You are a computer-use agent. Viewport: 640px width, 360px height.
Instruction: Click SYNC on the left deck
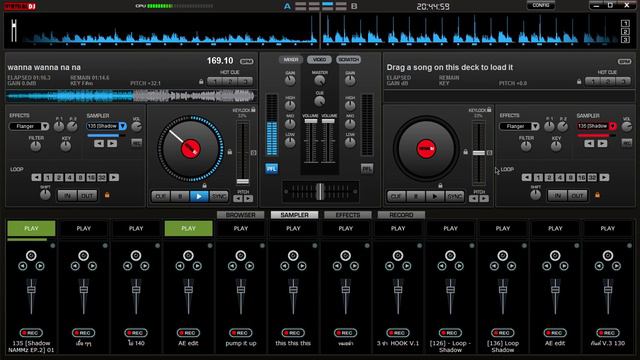click(218, 196)
